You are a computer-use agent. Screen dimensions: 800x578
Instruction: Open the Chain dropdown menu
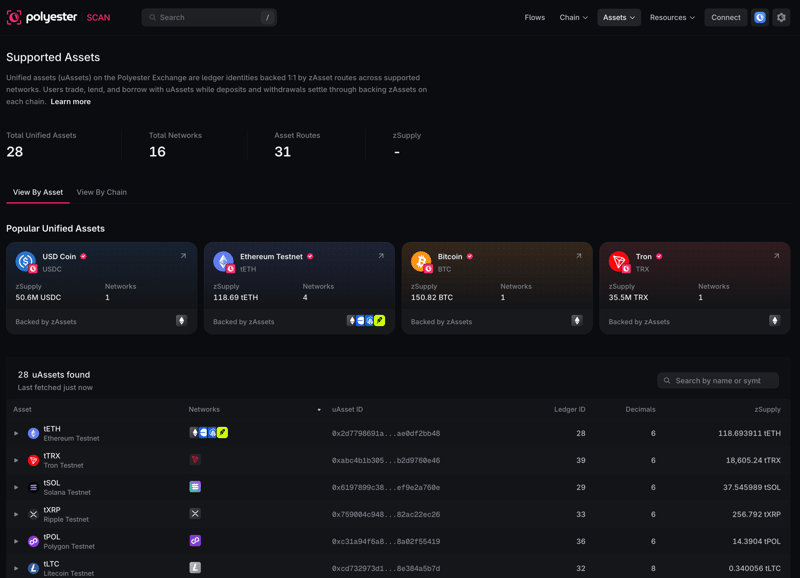(573, 17)
